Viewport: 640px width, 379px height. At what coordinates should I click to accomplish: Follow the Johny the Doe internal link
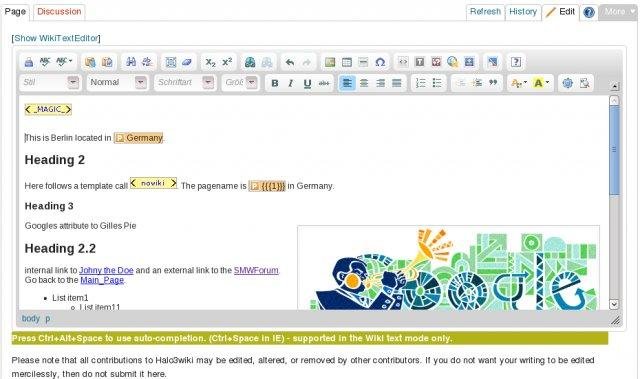(x=106, y=270)
